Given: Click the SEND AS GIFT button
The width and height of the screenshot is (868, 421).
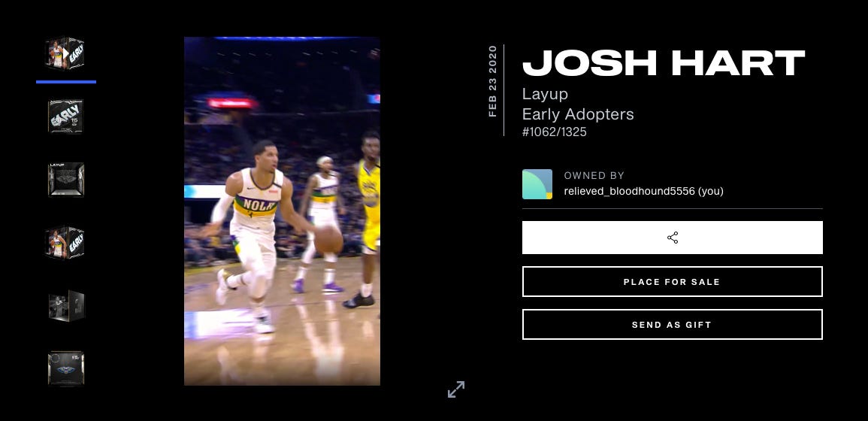Looking at the screenshot, I should coord(672,325).
